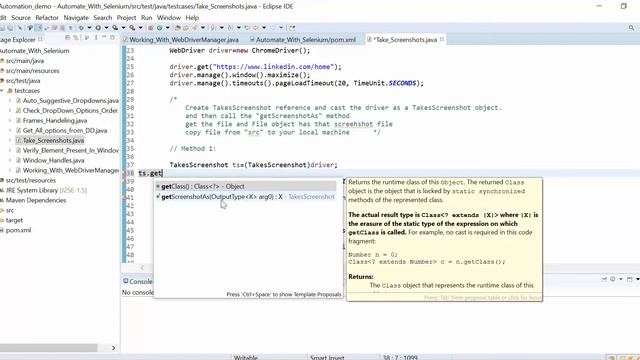The width and height of the screenshot is (640, 360).
Task: Click the Coverage run toolbar icon
Action: tap(115, 28)
